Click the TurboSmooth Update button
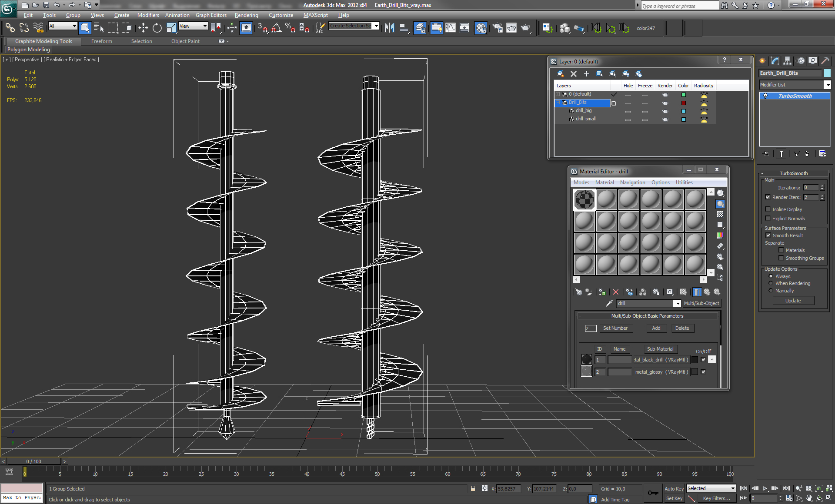The image size is (835, 504). point(793,301)
